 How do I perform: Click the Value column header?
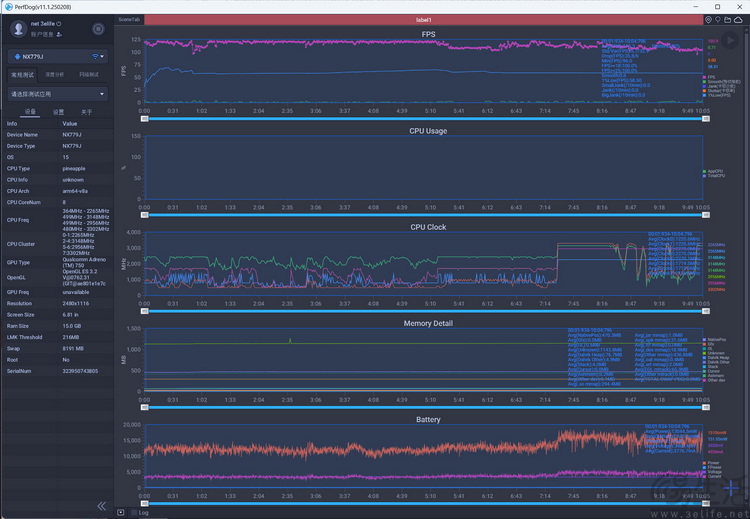69,123
